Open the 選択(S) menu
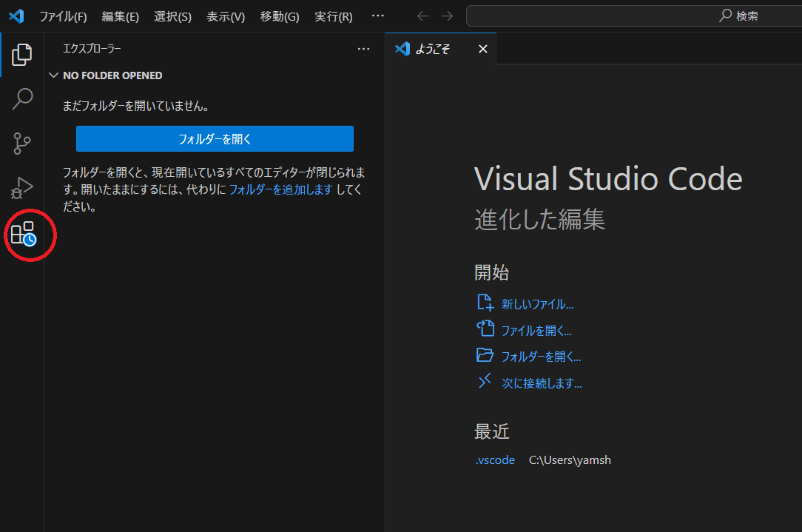This screenshot has width=802, height=532. coord(173,16)
